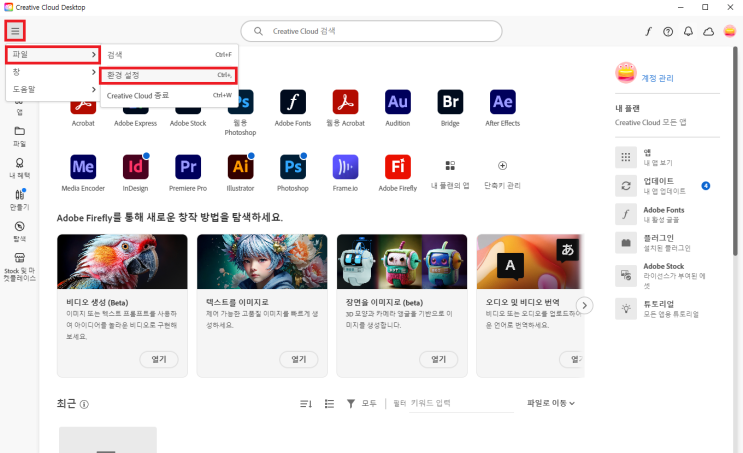This screenshot has height=453, width=743.
Task: Click info icon next to 최근
Action: (84, 405)
